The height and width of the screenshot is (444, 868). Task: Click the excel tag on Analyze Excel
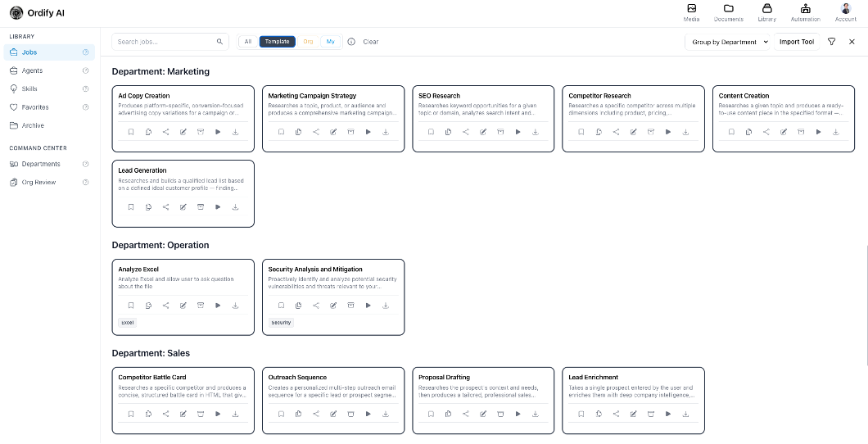(127, 323)
